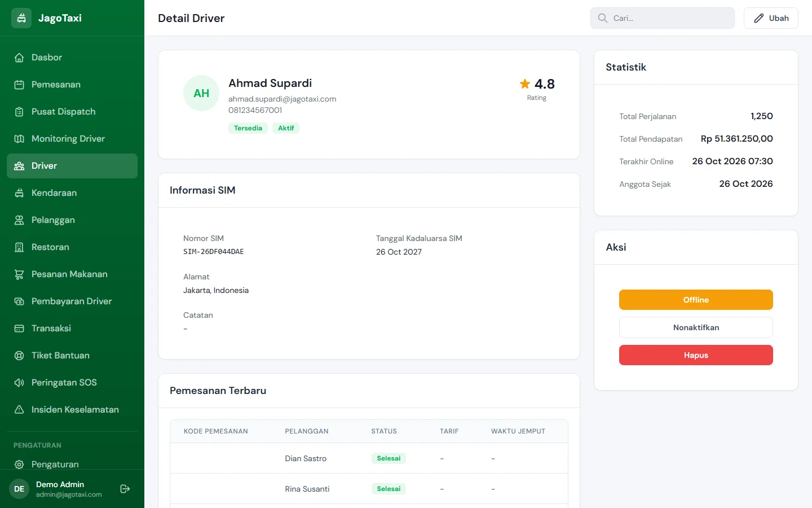
Task: Click the DE admin avatar
Action: (x=19, y=489)
